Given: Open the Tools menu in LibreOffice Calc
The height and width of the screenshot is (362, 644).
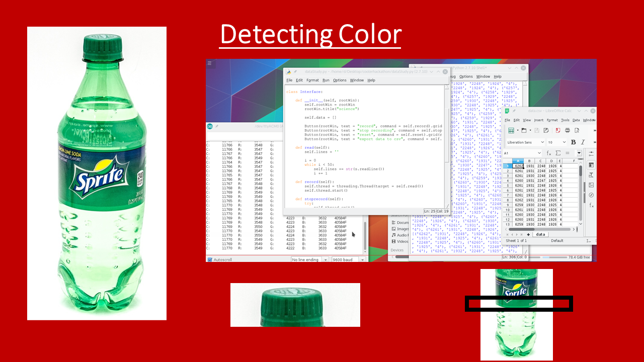Looking at the screenshot, I should [565, 120].
